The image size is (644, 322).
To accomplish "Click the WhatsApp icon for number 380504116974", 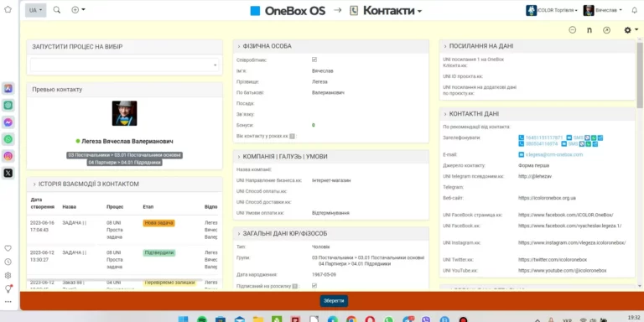I will point(589,143).
